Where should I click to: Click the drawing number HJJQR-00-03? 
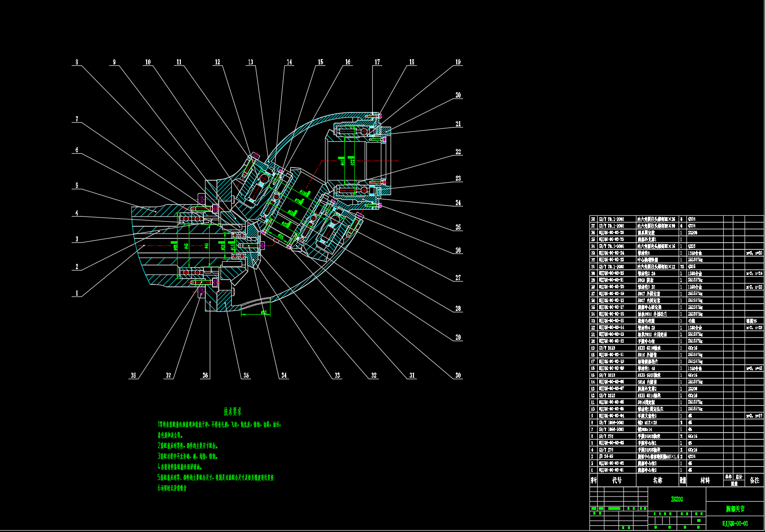(x=735, y=523)
